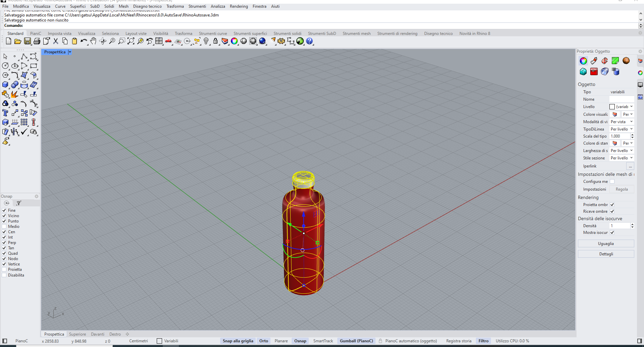Screen dimensions: 644x347
Task: Click the Nome input field
Action: [x=622, y=99]
